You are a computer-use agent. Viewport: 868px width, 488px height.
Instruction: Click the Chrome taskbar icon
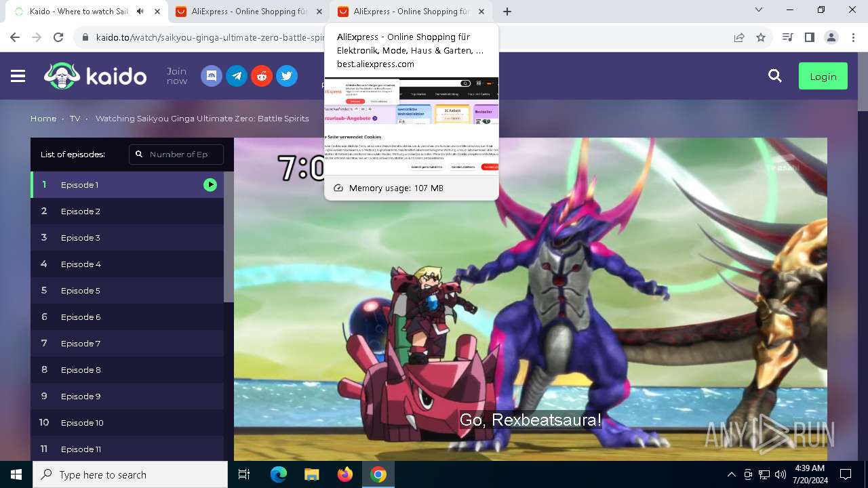378,474
